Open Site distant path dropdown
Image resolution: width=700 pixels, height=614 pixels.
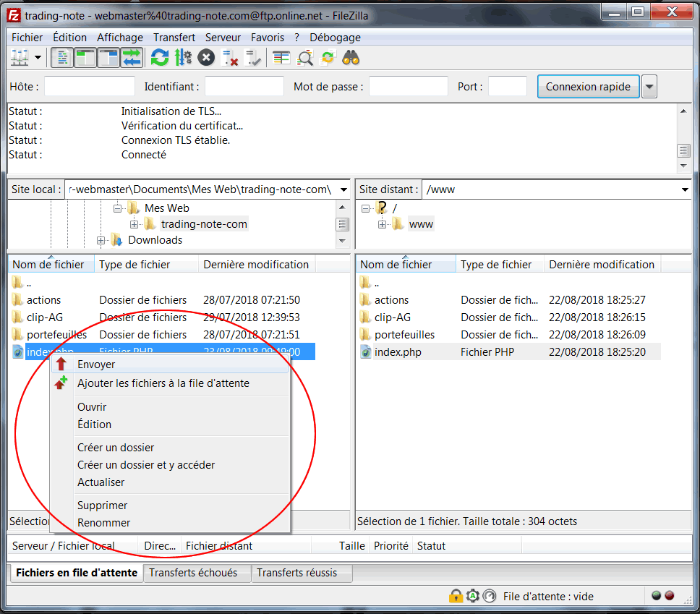pyautogui.click(x=684, y=189)
